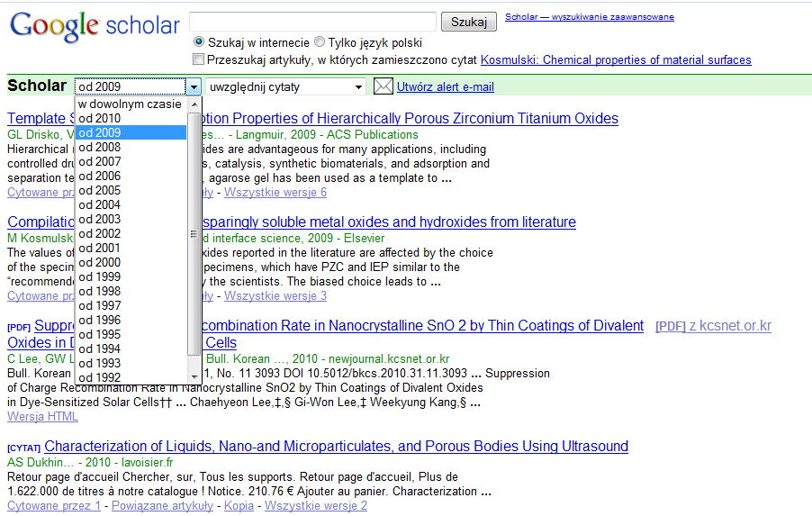This screenshot has height=516, width=812.
Task: Open the 'Cytowane przez 1' link
Action: point(54,506)
